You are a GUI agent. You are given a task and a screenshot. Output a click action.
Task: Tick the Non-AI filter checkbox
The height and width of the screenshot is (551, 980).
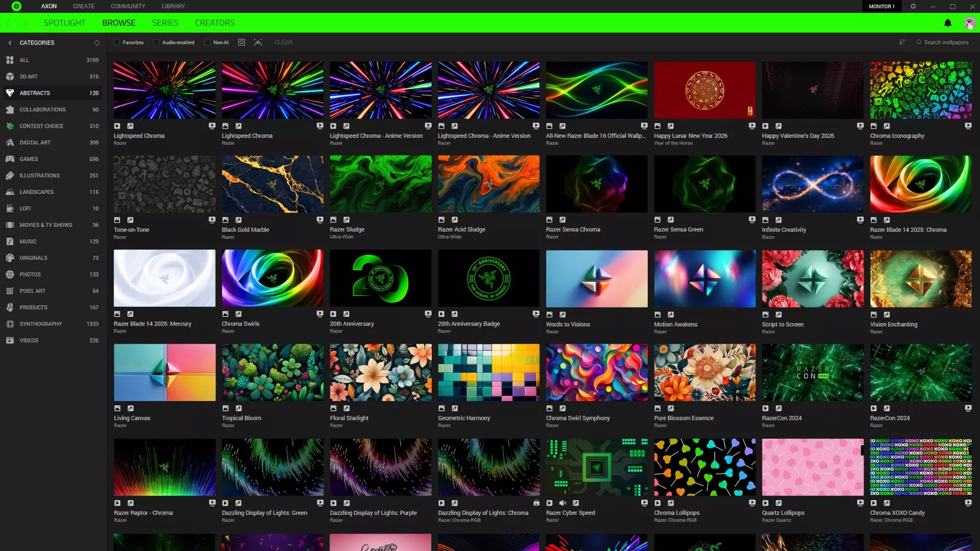coord(207,42)
